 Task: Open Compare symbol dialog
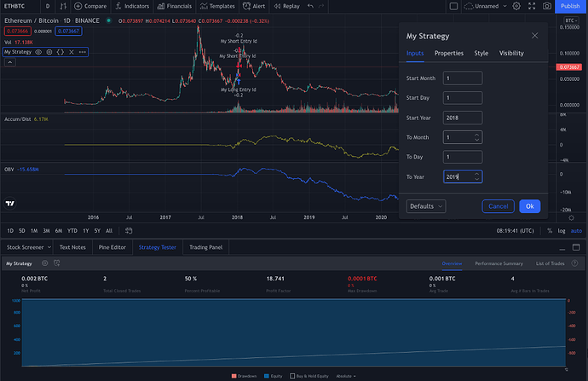pos(90,6)
